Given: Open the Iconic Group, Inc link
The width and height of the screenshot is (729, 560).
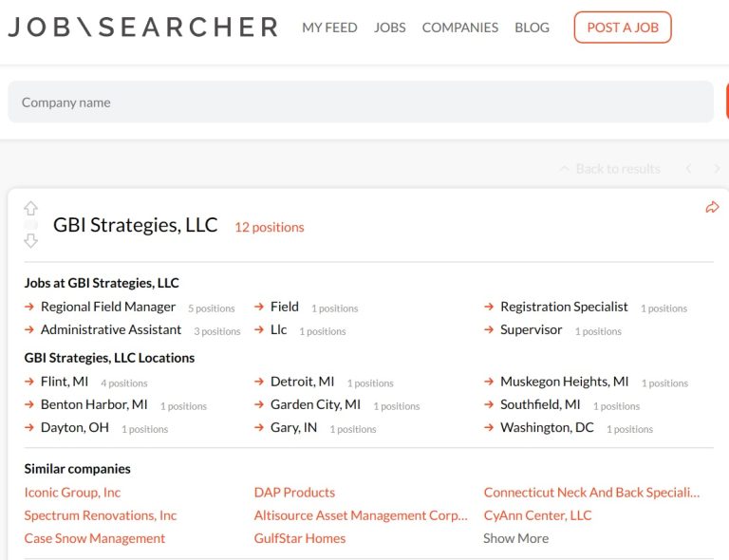Looking at the screenshot, I should [x=72, y=493].
